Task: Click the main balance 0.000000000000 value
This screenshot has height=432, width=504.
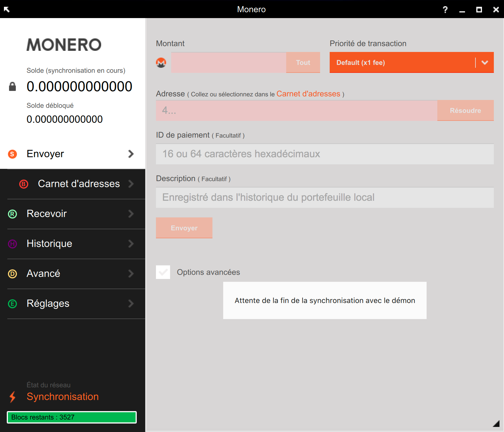Action: click(79, 86)
